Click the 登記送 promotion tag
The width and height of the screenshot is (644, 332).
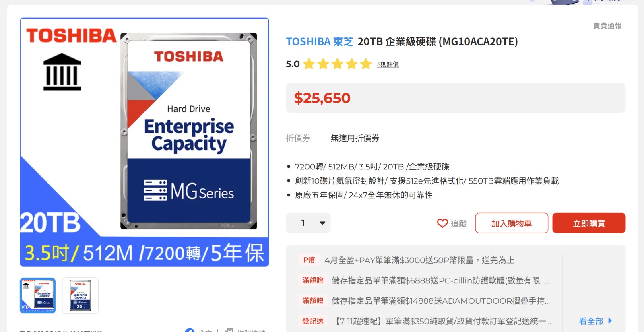point(313,321)
